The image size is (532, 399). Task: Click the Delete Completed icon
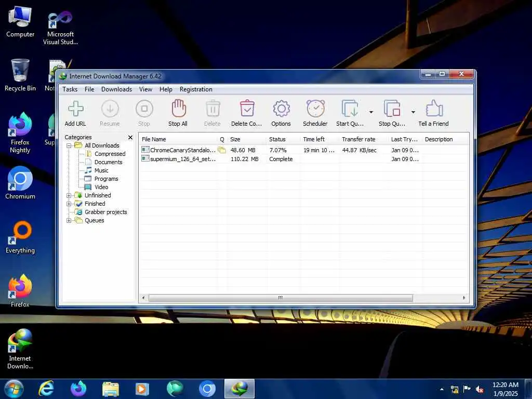[x=247, y=108]
